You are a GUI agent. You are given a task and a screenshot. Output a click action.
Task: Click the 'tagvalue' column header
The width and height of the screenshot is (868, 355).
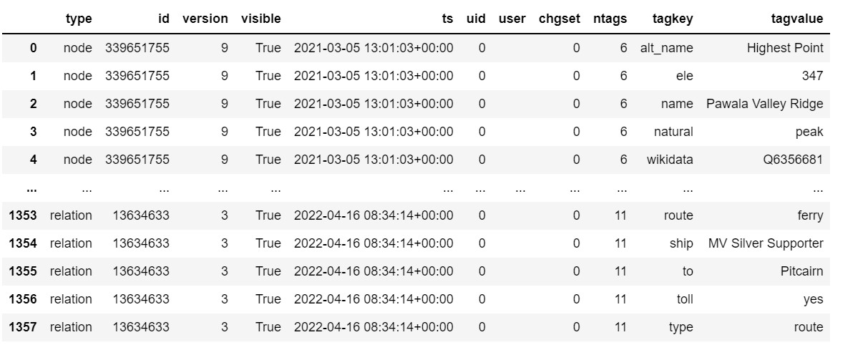point(796,19)
